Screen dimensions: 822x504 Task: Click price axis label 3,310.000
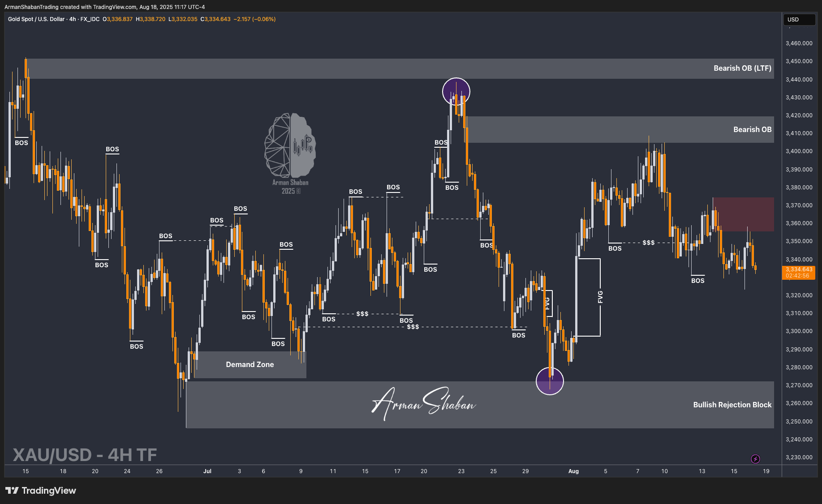(x=799, y=313)
